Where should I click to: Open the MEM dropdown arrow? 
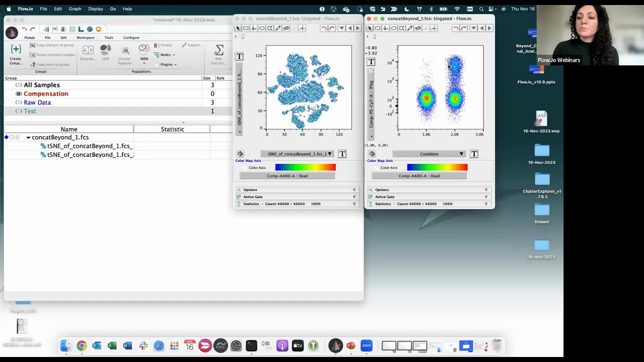[144, 64]
